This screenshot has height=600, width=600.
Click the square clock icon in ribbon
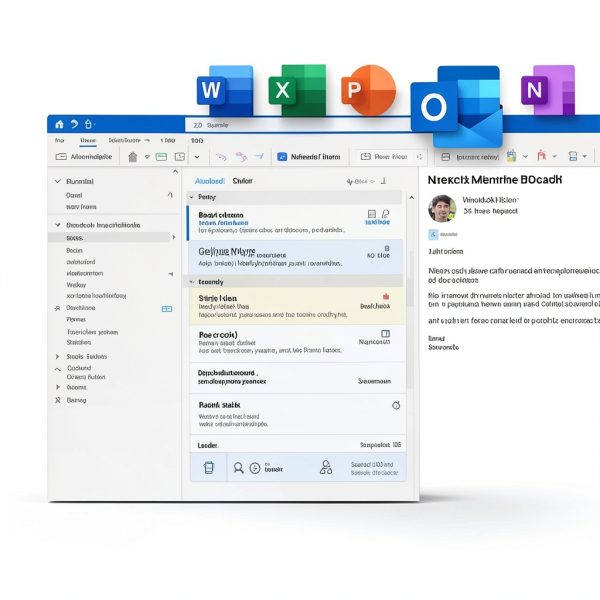click(x=180, y=157)
